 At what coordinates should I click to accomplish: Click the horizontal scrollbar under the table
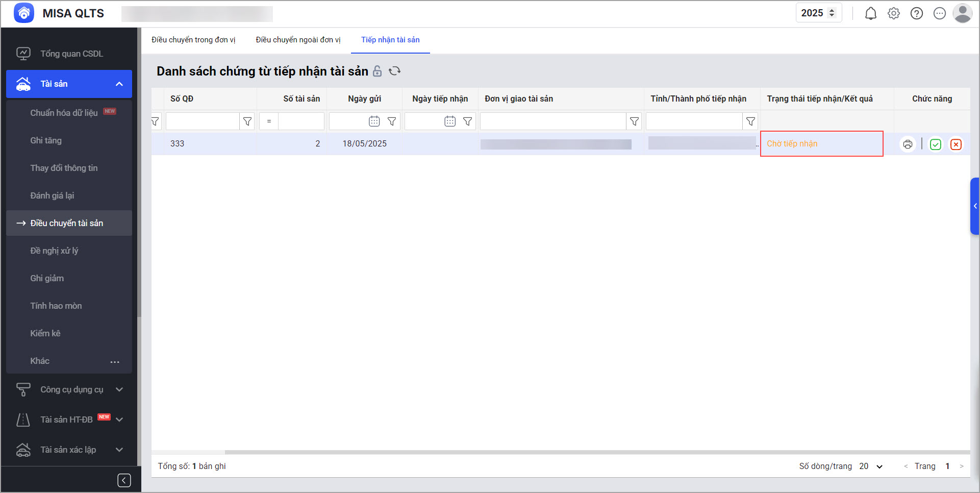597,452
